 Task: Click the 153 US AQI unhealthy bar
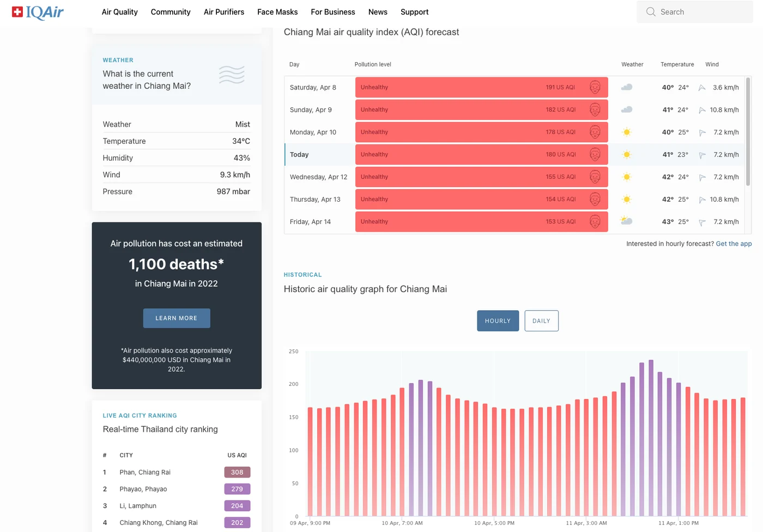(x=482, y=221)
